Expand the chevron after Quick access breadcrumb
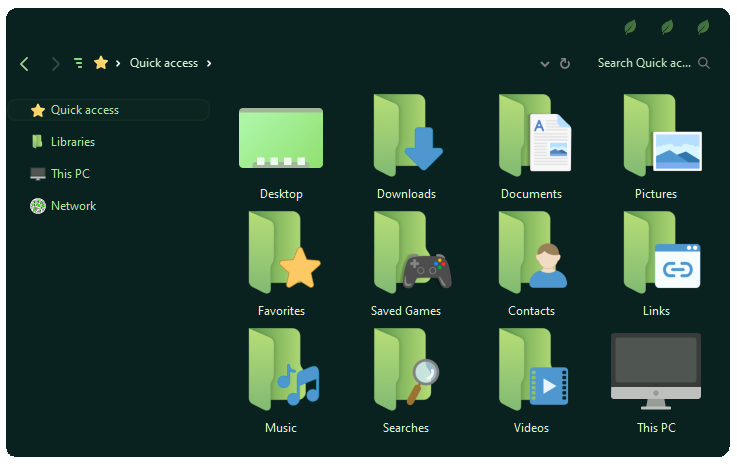737x467 pixels. [209, 63]
